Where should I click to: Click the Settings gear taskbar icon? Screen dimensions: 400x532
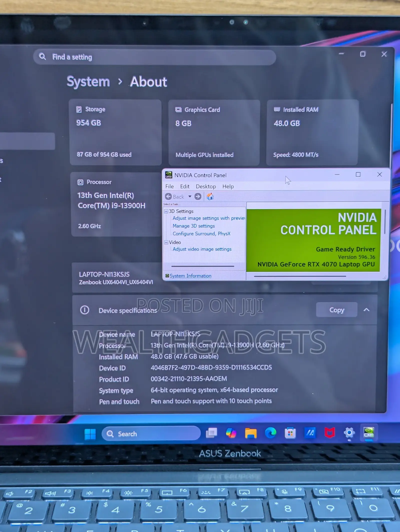[x=349, y=432]
